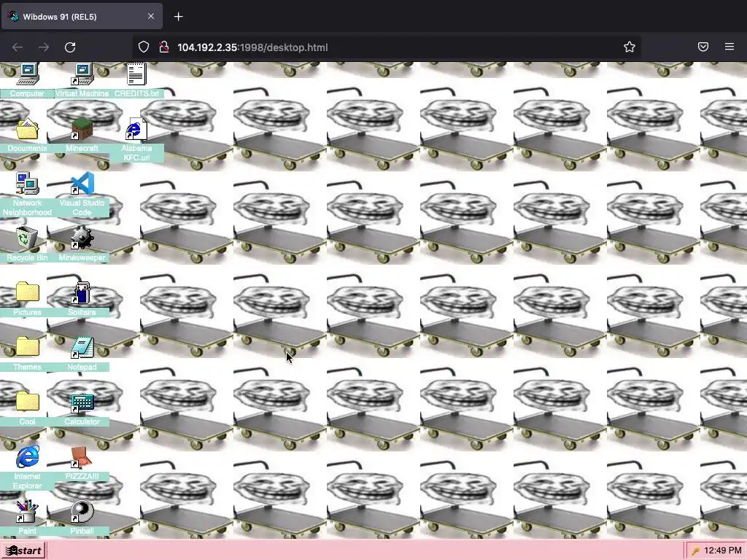Launch the Paint shortcut
The height and width of the screenshot is (560, 747).
pyautogui.click(x=27, y=512)
